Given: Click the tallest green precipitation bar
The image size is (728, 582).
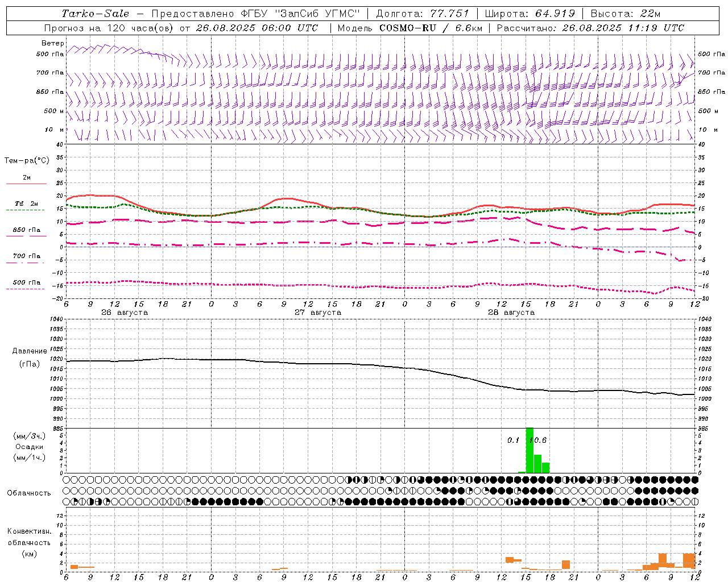Looking at the screenshot, I should pyautogui.click(x=530, y=450).
